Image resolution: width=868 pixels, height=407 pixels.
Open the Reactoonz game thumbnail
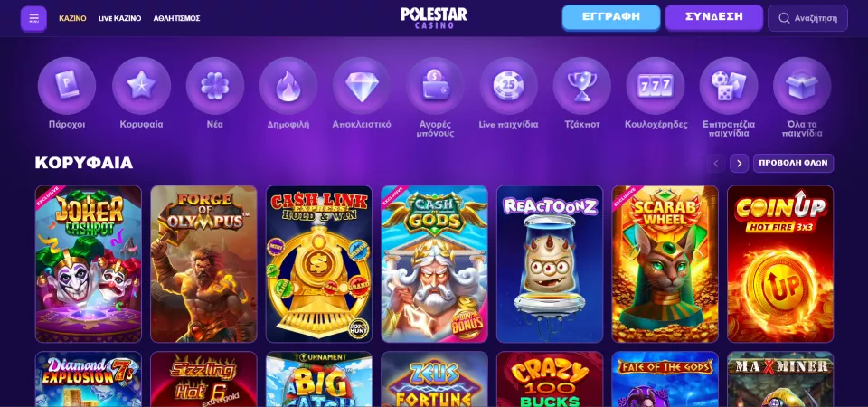point(550,264)
